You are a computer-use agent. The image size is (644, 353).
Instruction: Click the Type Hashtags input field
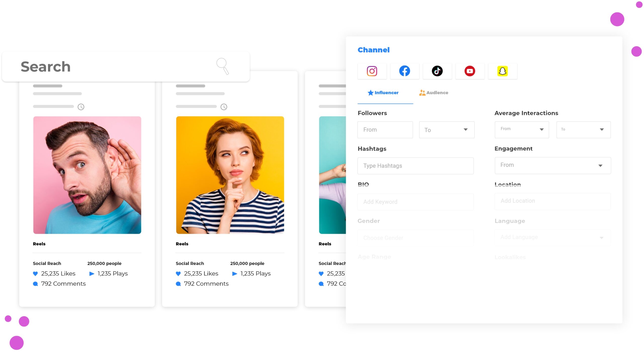coord(416,166)
